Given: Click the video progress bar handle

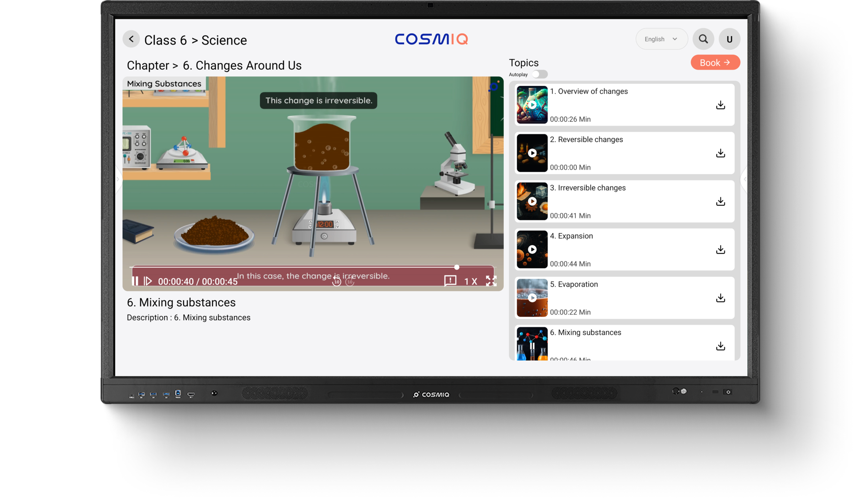Looking at the screenshot, I should (457, 267).
